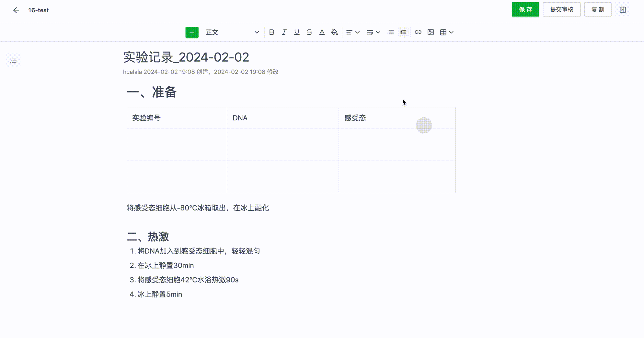Click the back arrow icon
This screenshot has height=338, width=644.
(x=16, y=10)
